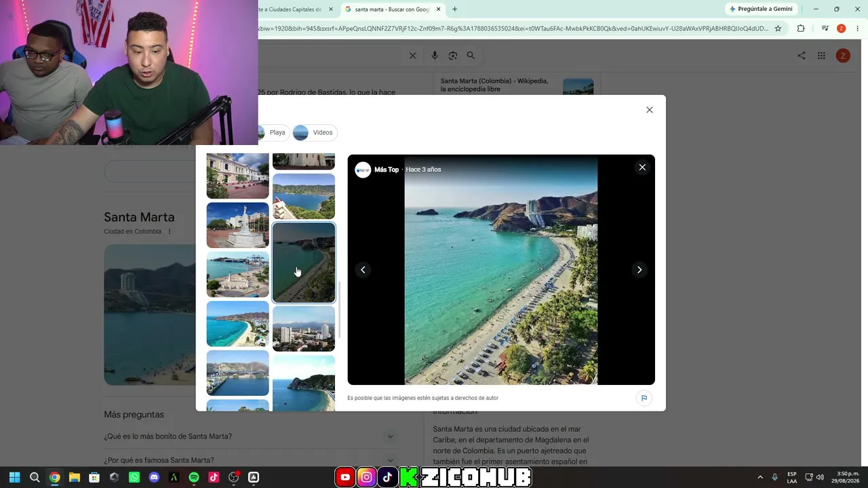Image resolution: width=868 pixels, height=488 pixels.
Task: Open the Google apps grid
Action: coord(821,56)
